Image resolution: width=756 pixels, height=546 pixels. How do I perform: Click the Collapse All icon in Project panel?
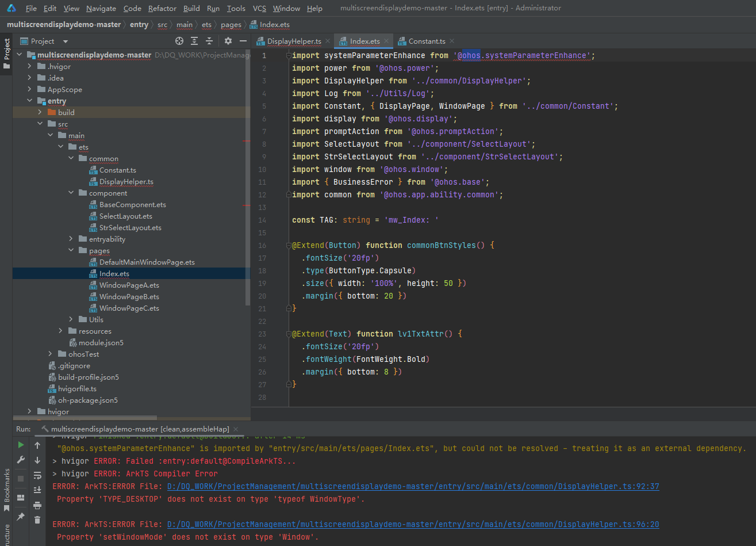click(209, 41)
